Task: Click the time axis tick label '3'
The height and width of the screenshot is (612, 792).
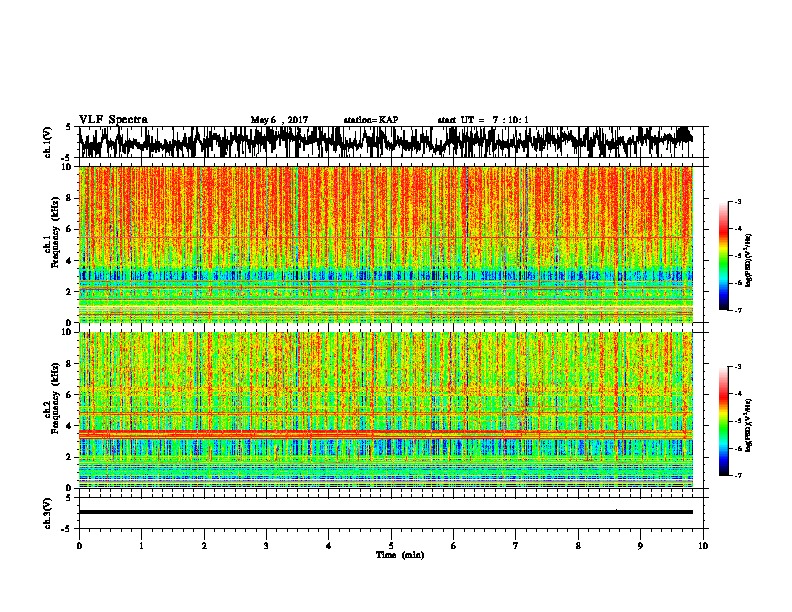Action: 266,546
